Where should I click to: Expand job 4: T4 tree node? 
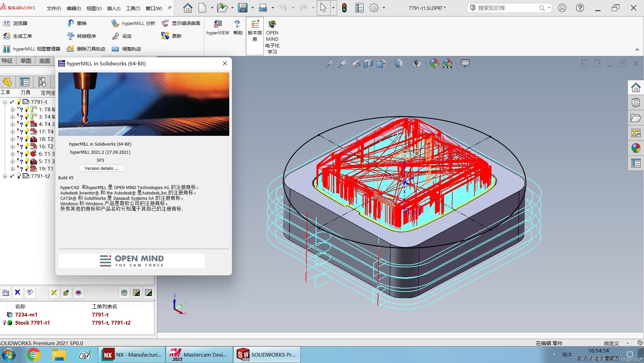click(12, 124)
